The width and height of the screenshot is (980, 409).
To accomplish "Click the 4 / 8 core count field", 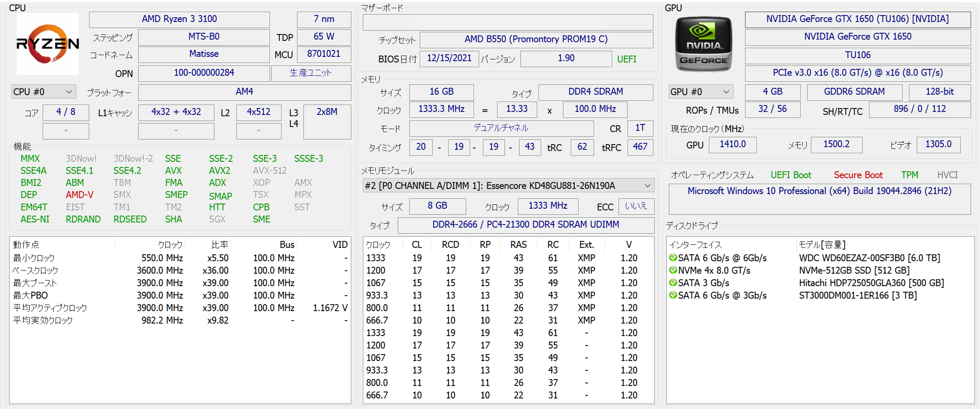I will pyautogui.click(x=66, y=112).
